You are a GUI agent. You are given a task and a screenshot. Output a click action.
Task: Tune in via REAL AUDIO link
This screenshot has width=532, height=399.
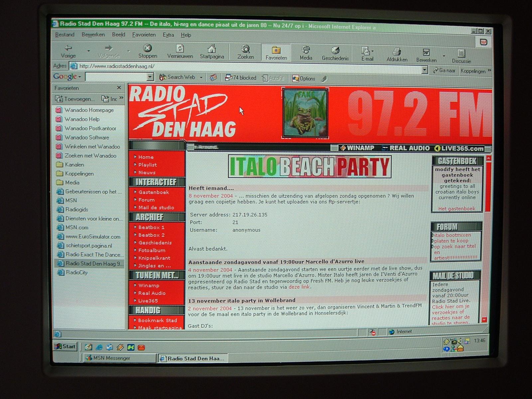coord(406,148)
